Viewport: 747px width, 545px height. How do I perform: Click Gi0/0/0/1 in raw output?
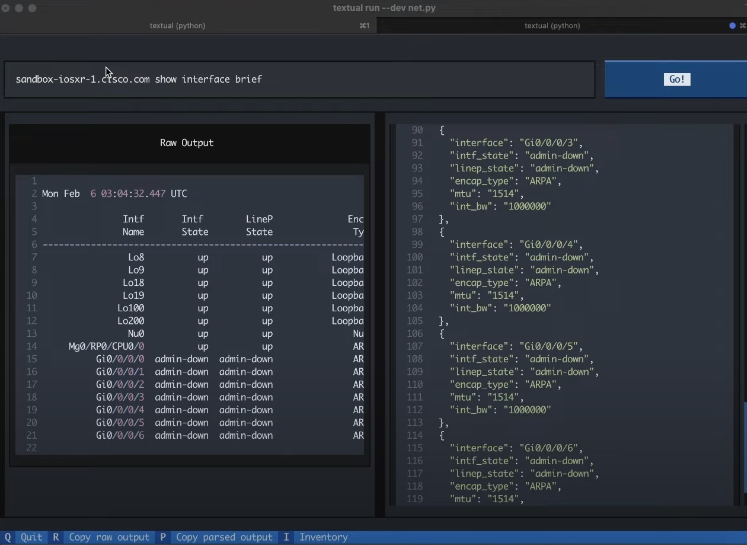click(120, 372)
